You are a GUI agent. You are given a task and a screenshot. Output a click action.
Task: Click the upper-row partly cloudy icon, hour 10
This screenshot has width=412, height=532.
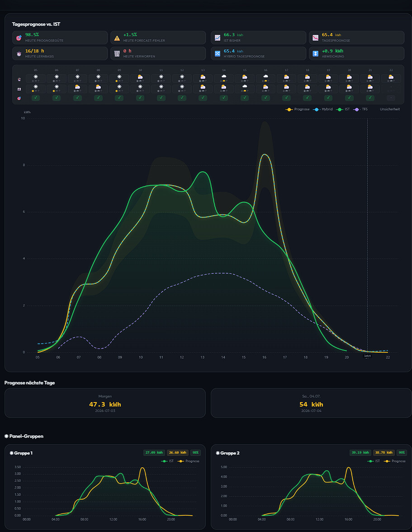coord(140,77)
